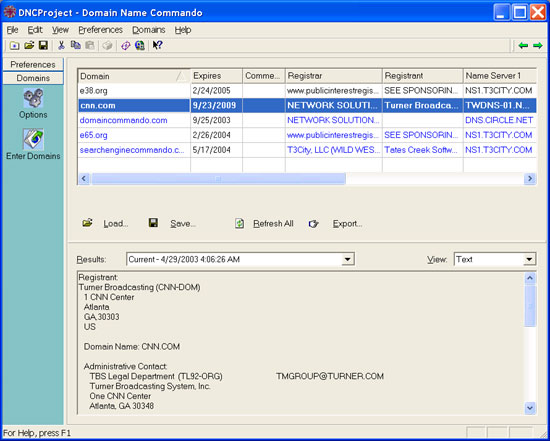Click the results pane vertical scrollbar thumb
This screenshot has width=550, height=441.
(x=530, y=306)
